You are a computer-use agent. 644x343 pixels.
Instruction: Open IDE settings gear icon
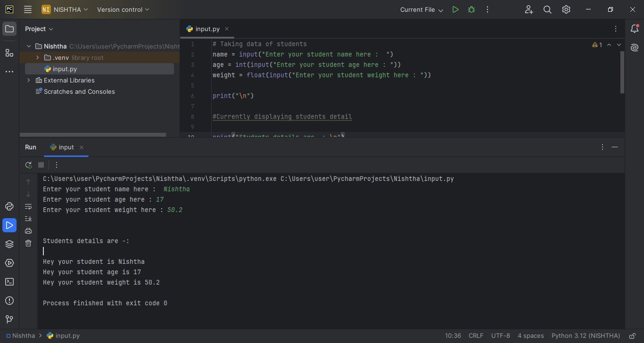coord(566,9)
